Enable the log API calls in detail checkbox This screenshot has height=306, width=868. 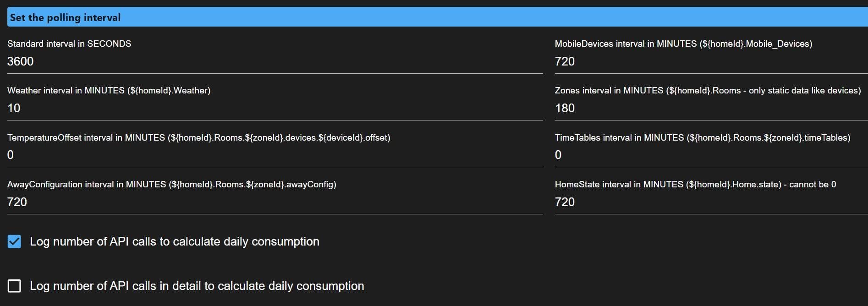coord(14,286)
